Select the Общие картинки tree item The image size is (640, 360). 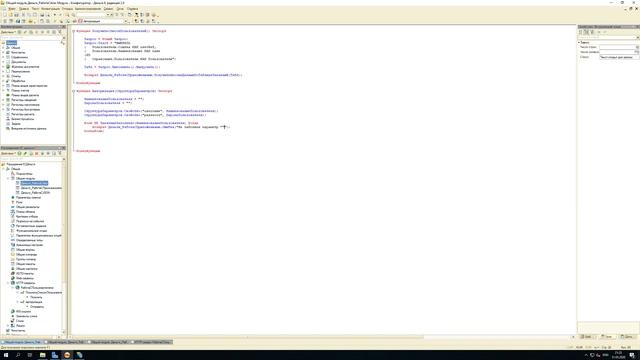(x=27, y=269)
